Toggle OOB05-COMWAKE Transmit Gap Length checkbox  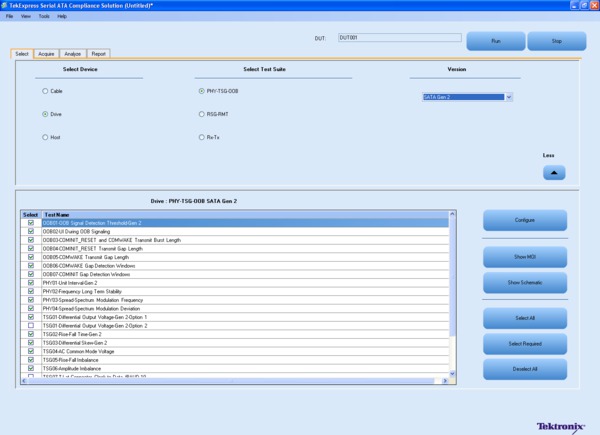coord(31,257)
